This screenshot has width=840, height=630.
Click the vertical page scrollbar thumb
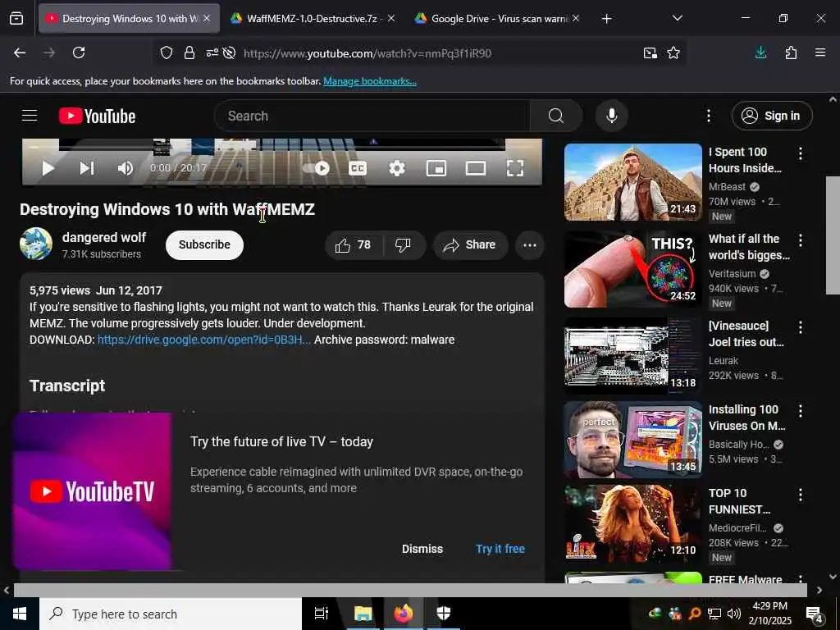click(x=833, y=235)
